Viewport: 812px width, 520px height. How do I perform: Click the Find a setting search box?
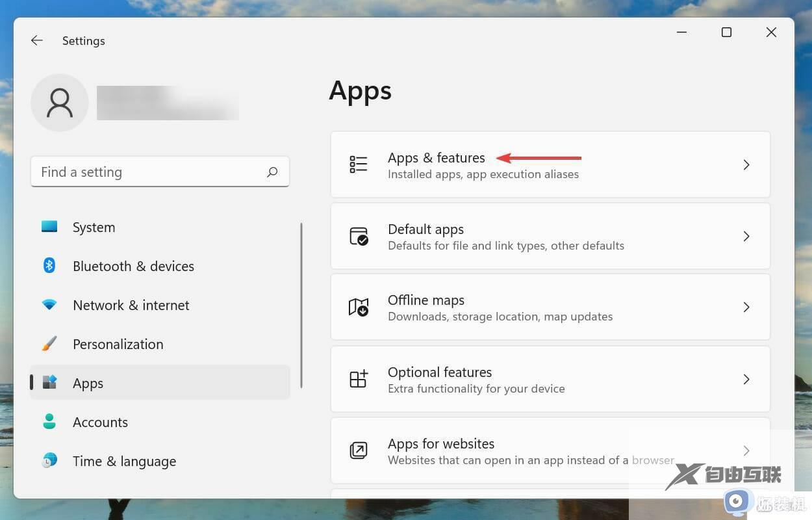coord(149,172)
